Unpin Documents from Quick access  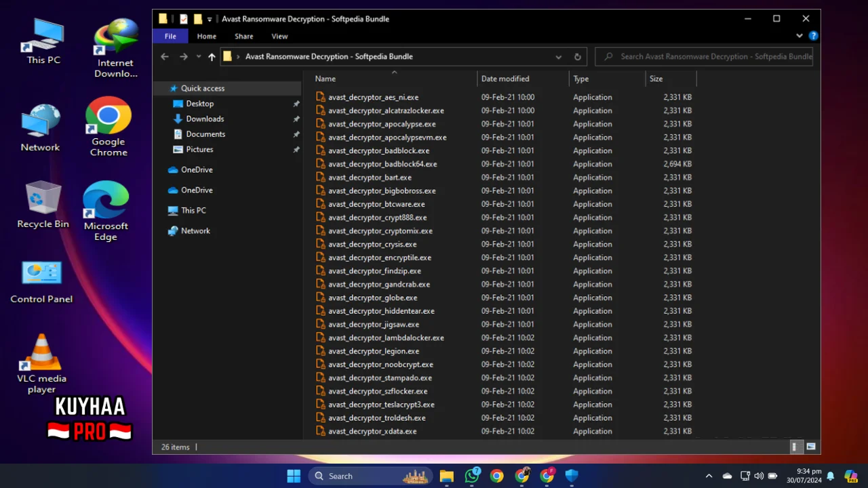[x=296, y=134]
